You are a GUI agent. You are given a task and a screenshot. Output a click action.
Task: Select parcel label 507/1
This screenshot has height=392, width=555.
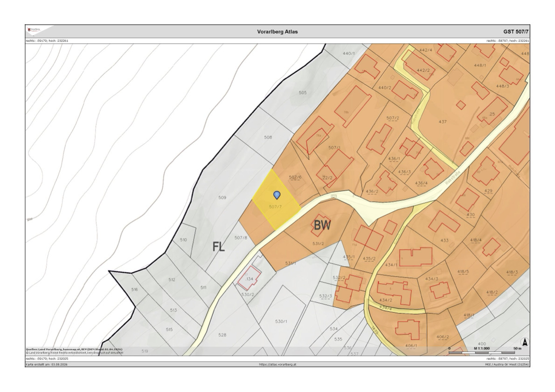click(334, 148)
